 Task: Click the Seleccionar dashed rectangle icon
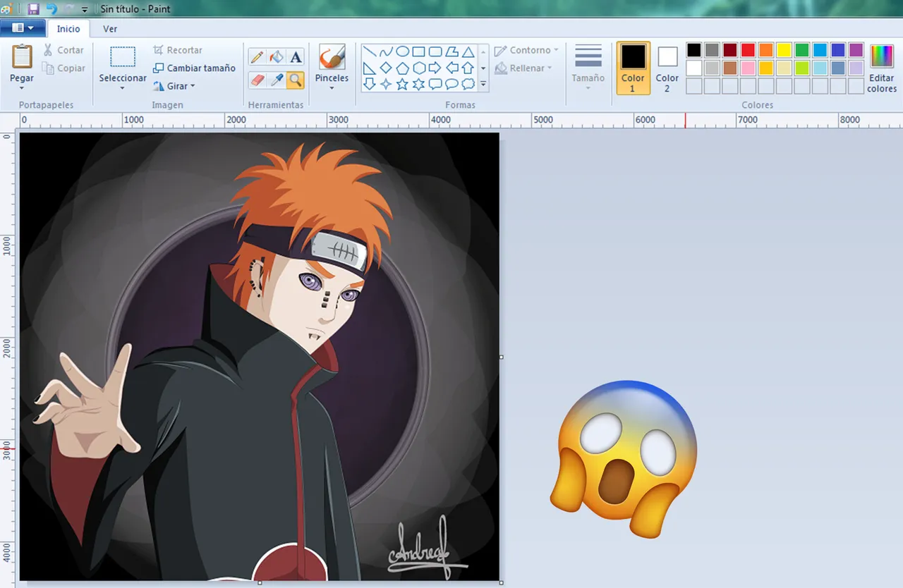pos(123,57)
